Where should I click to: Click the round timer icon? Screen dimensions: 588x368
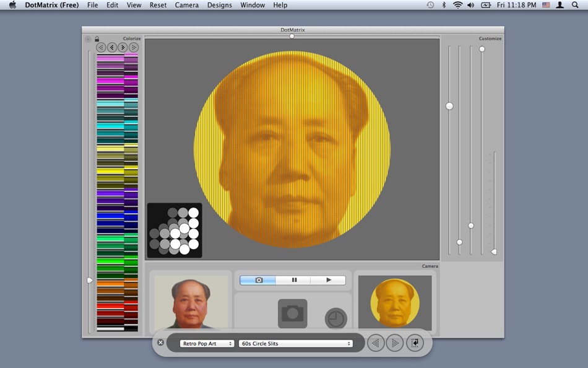tap(335, 319)
